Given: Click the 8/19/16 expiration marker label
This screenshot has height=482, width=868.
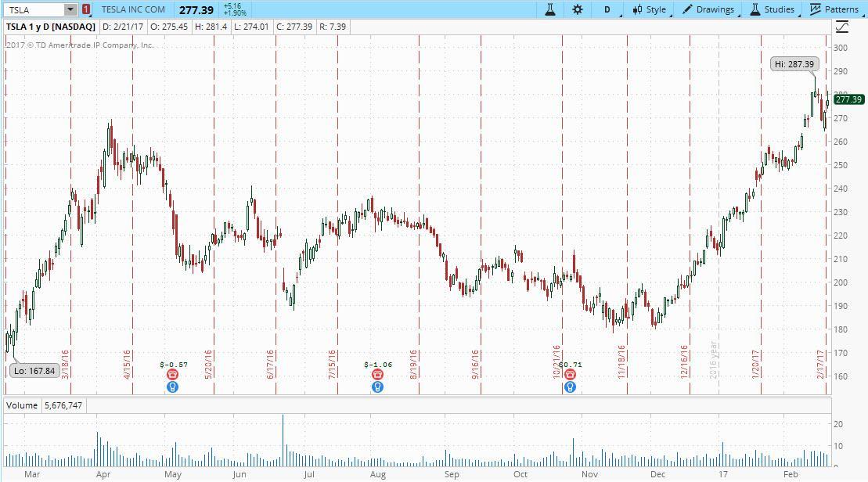Looking at the screenshot, I should pyautogui.click(x=413, y=364).
